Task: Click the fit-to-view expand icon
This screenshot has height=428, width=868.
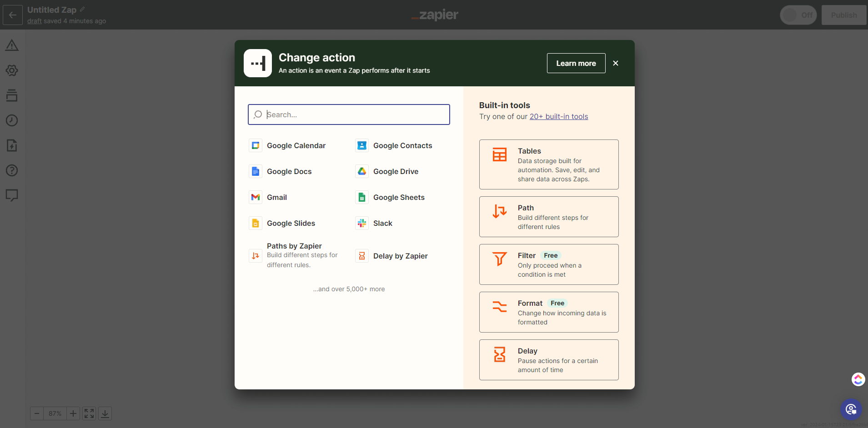Action: point(89,413)
